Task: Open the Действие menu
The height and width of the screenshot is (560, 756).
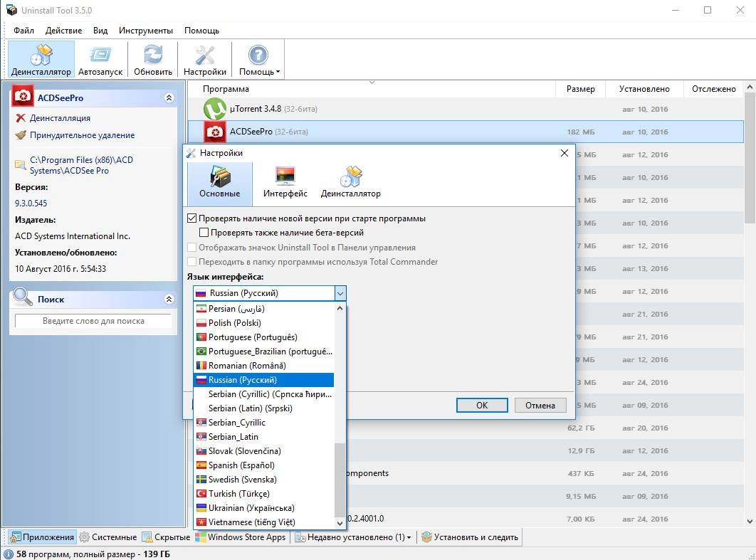Action: 63,31
